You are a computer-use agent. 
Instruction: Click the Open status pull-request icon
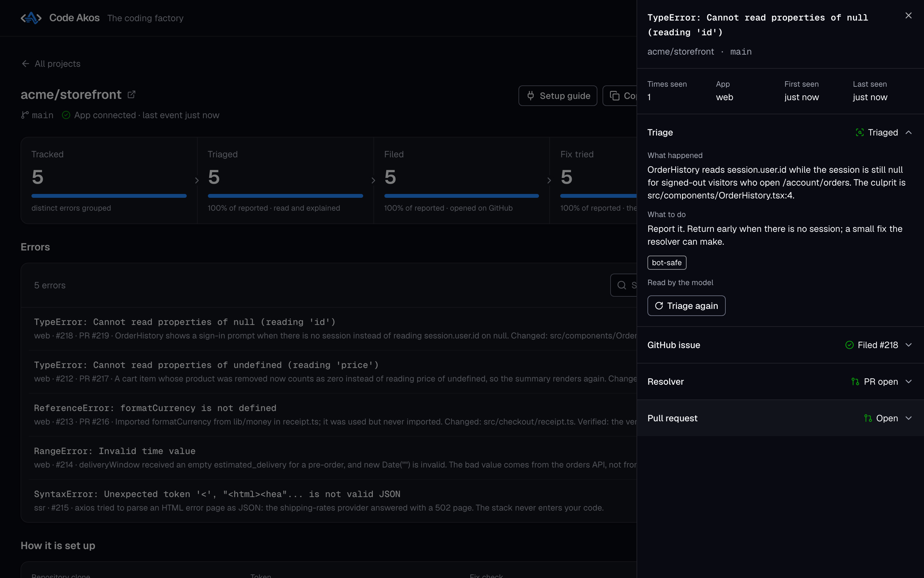[x=868, y=418]
